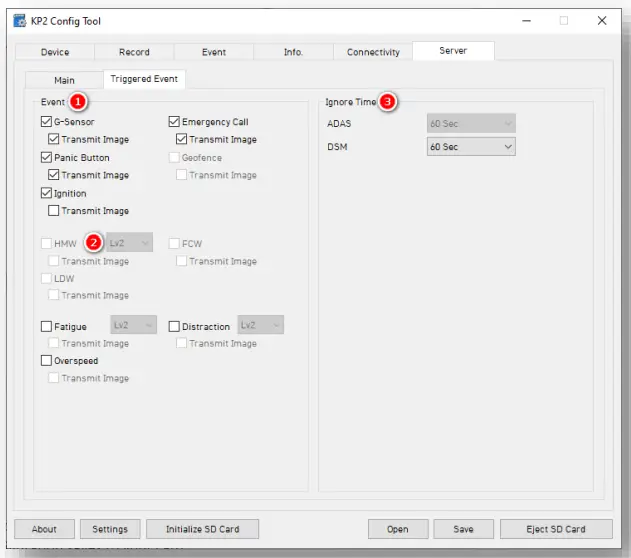Click Transmit Image under Overspeed

(x=54, y=378)
